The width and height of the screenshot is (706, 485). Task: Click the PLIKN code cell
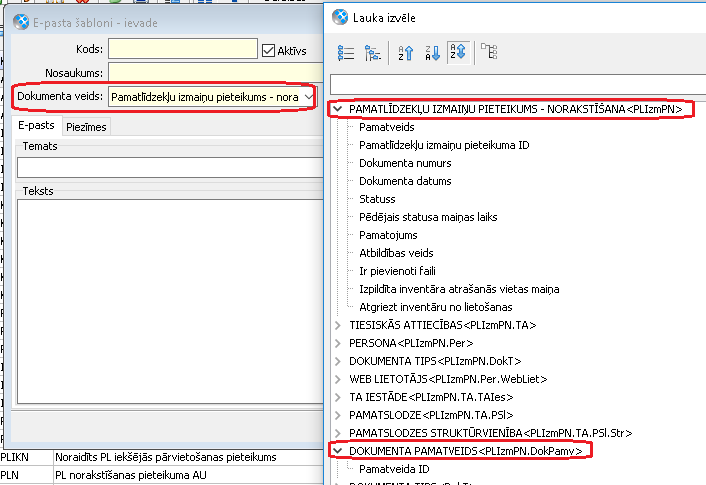pyautogui.click(x=26, y=457)
